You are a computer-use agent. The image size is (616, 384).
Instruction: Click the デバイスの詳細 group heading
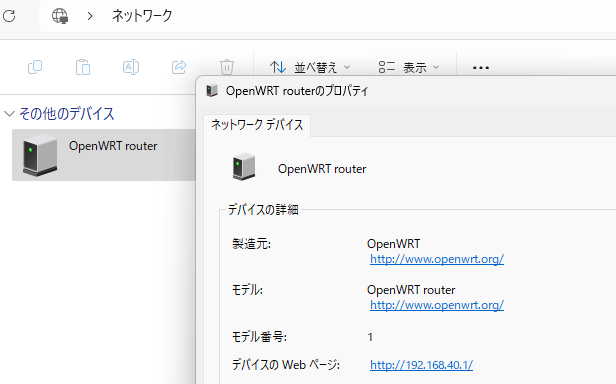[x=263, y=210]
